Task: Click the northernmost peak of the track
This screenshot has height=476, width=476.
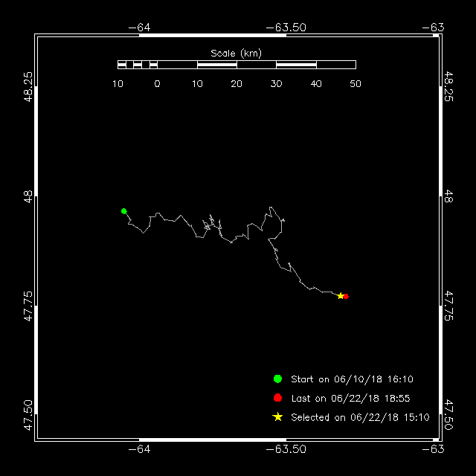Action: (271, 208)
